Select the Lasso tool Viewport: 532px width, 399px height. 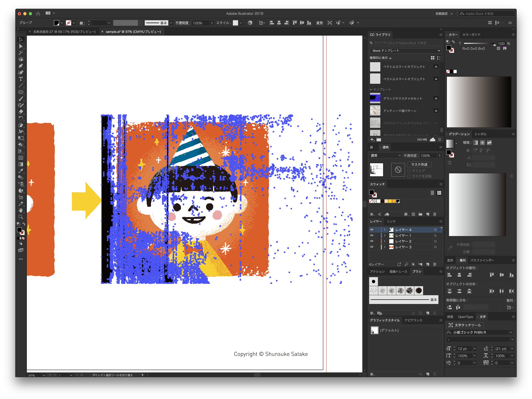[x=21, y=59]
